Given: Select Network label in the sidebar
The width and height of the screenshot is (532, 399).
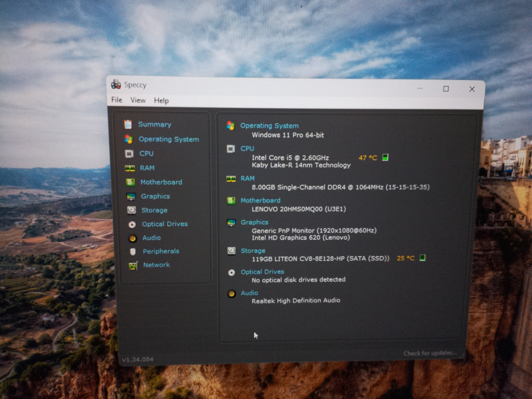Looking at the screenshot, I should pos(156,265).
